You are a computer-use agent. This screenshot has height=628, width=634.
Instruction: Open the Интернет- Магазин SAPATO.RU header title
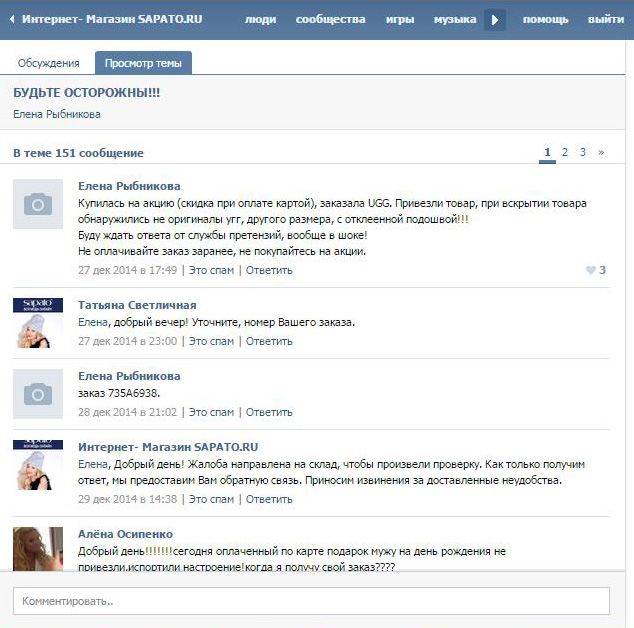[112, 19]
